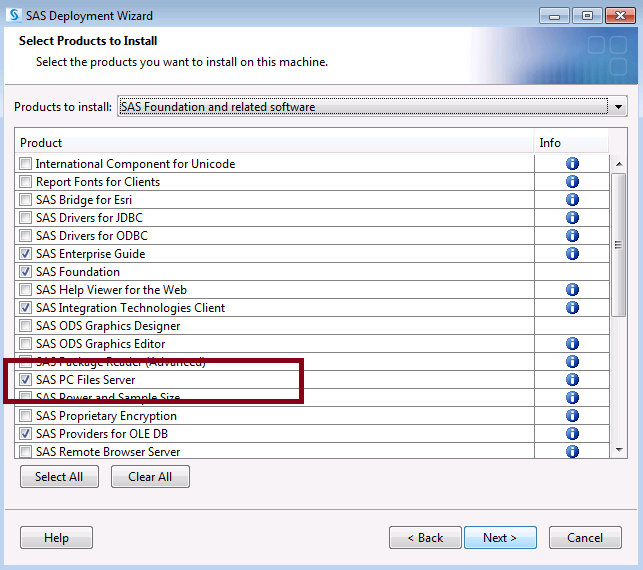This screenshot has width=643, height=570.
Task: Click the product list scroll down arrow
Action: [x=619, y=450]
